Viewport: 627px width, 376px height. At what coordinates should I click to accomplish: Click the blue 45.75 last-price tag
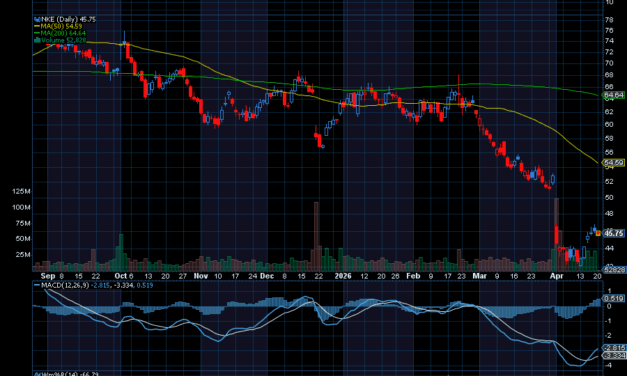click(614, 233)
